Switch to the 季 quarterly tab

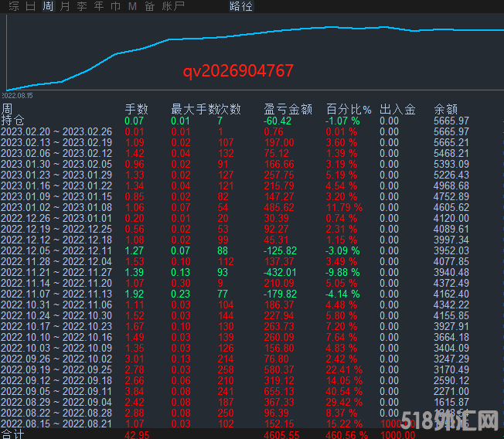click(x=81, y=6)
